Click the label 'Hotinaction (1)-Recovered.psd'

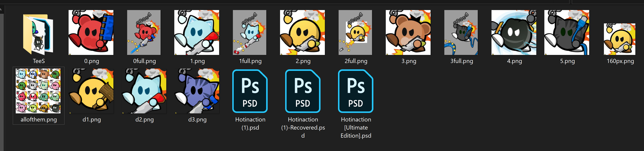303,127
